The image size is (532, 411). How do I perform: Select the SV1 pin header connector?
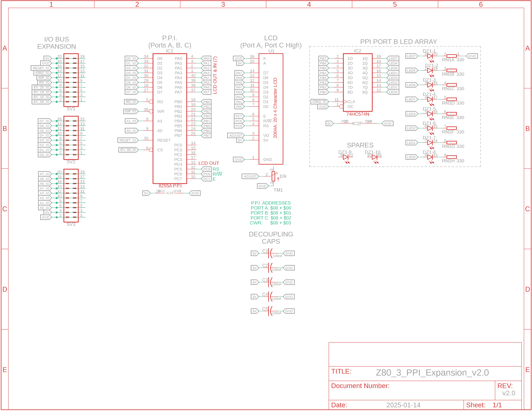coord(71,80)
